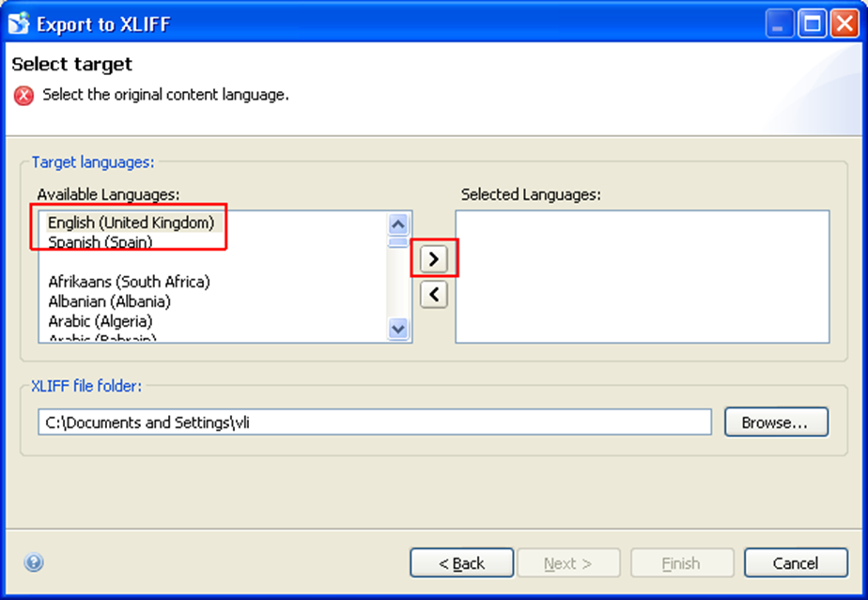Click the remove language left-arrow button

pos(433,295)
